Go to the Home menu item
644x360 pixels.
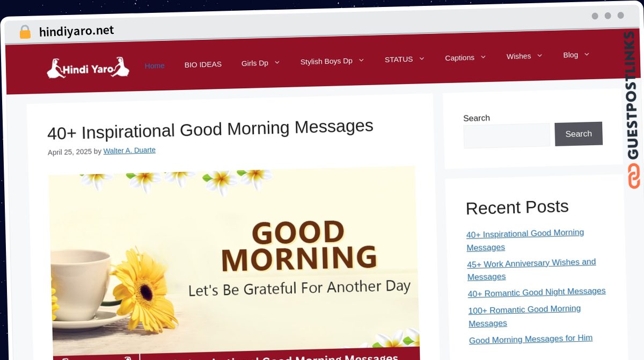tap(155, 66)
